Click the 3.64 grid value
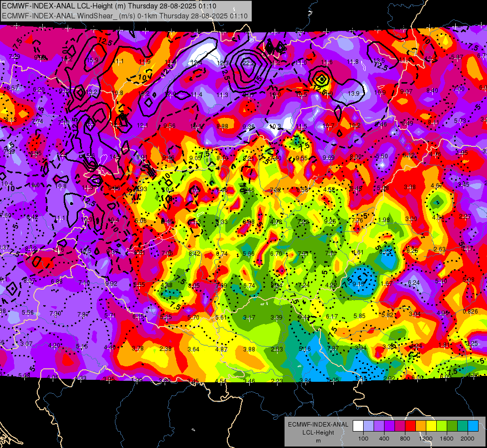Viewport: 487px width, 448px height. tap(194, 349)
